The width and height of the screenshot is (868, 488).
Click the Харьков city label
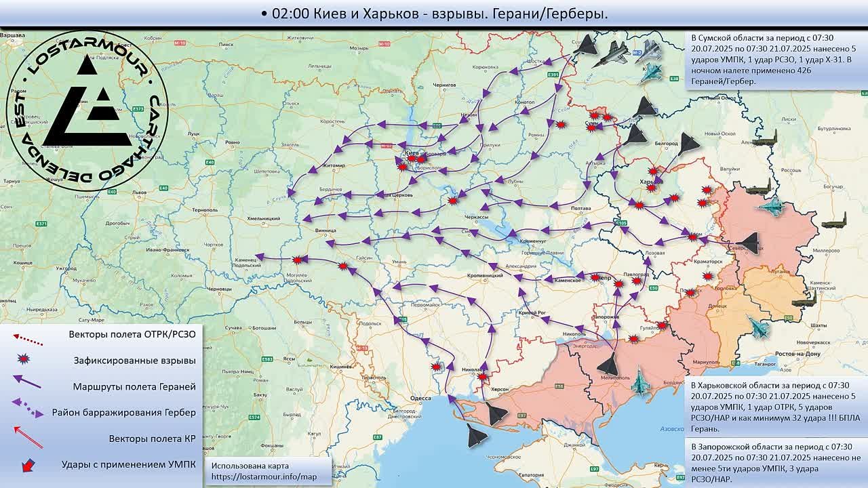(x=651, y=182)
